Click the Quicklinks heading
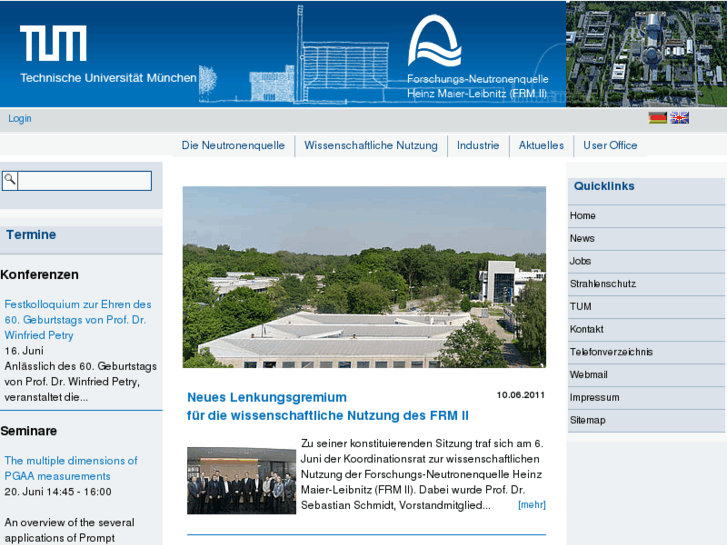This screenshot has height=545, width=727. click(x=604, y=186)
